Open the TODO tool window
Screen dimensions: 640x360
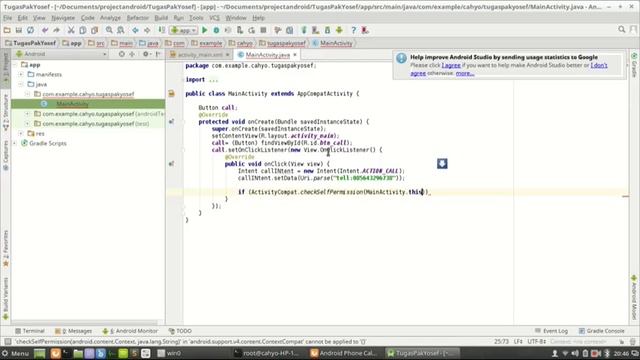(180, 331)
